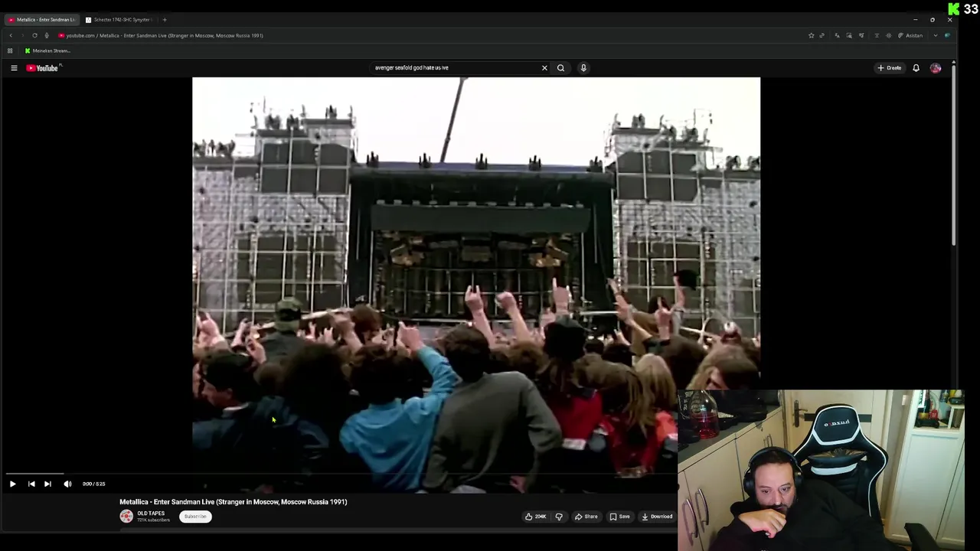
Task: Switch to the Metallica - Enter Sandman tab
Action: click(x=42, y=20)
